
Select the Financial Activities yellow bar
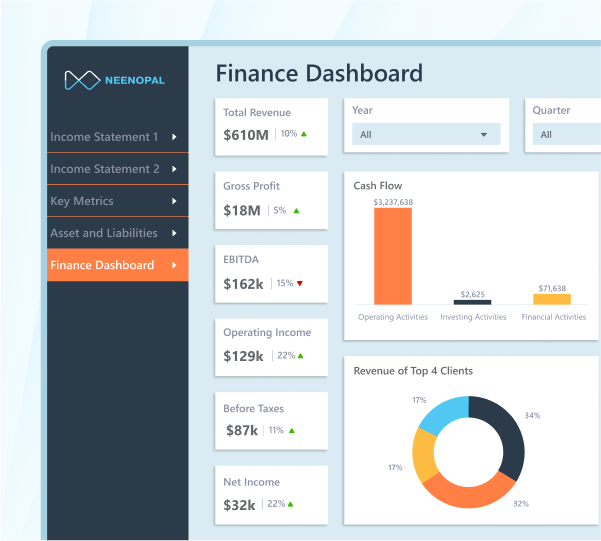pyautogui.click(x=552, y=299)
